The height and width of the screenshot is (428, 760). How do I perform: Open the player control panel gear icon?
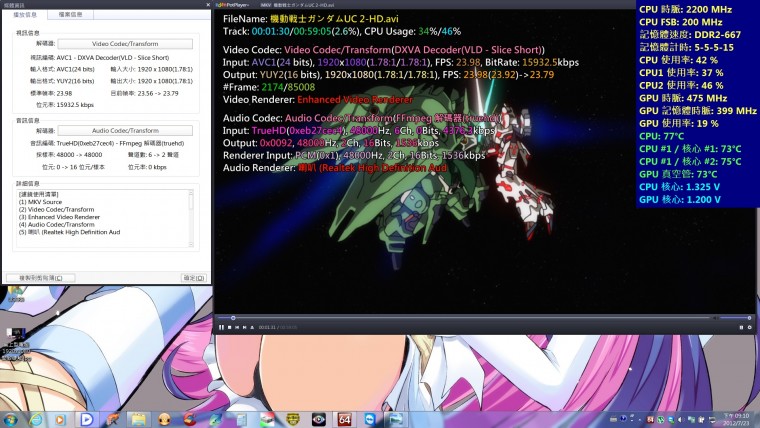749,327
